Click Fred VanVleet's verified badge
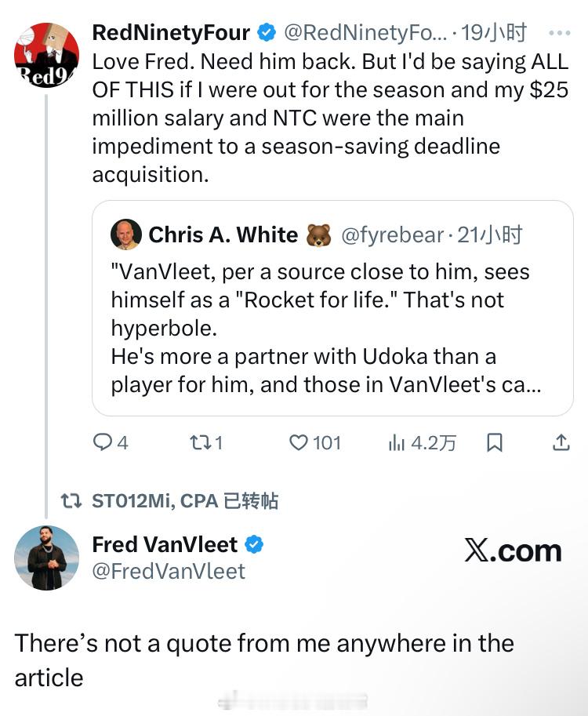The image size is (588, 716). pyautogui.click(x=256, y=543)
